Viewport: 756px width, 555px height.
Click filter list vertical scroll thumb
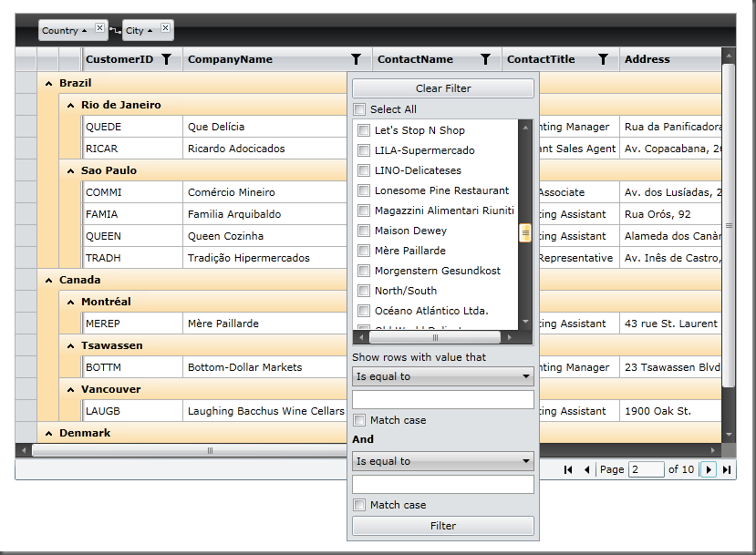pyautogui.click(x=525, y=232)
